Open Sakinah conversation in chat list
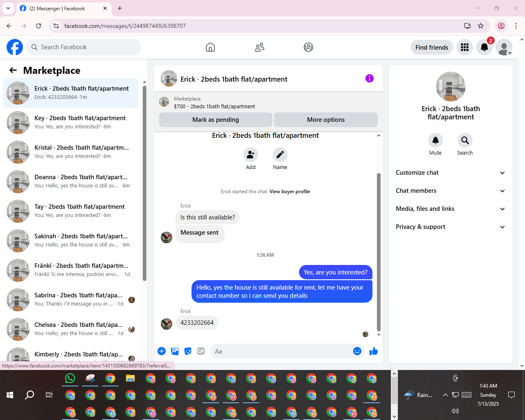Viewport: 525px width, 420px height. pyautogui.click(x=71, y=241)
